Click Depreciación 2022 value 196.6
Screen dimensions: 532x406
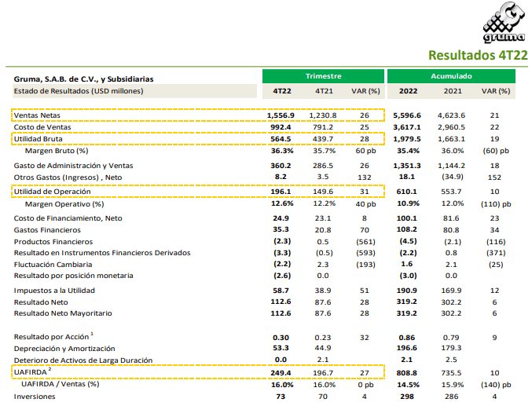407,348
